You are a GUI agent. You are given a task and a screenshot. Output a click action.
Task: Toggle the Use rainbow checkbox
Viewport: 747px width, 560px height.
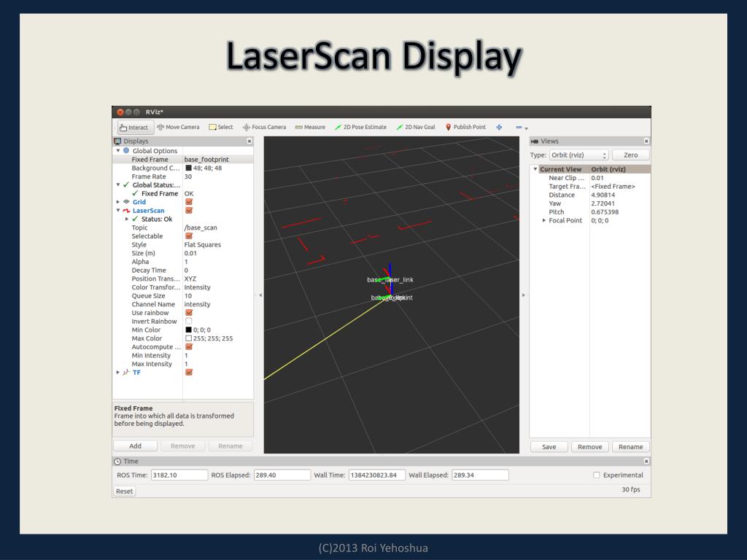(x=189, y=313)
